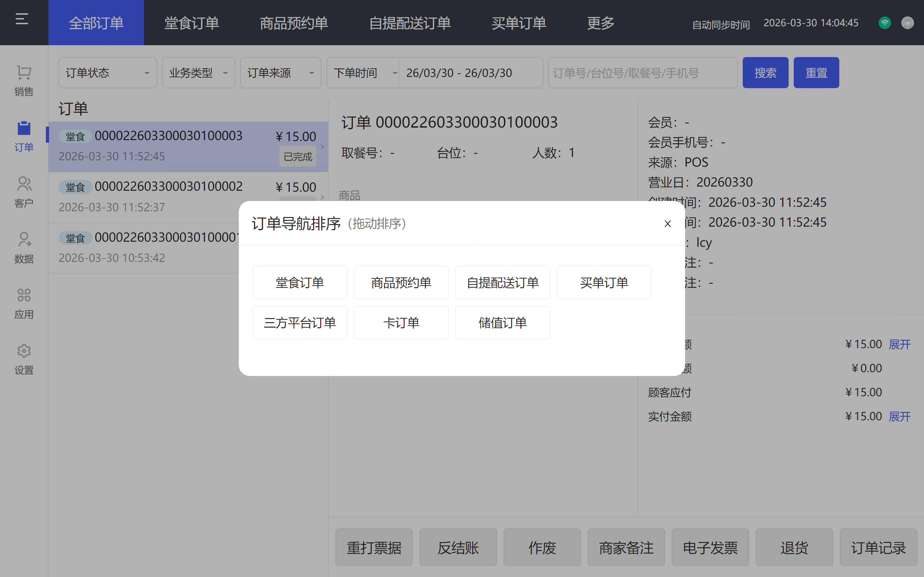Switch to the 堂食订单 top tab
The width and height of the screenshot is (924, 577).
192,23
